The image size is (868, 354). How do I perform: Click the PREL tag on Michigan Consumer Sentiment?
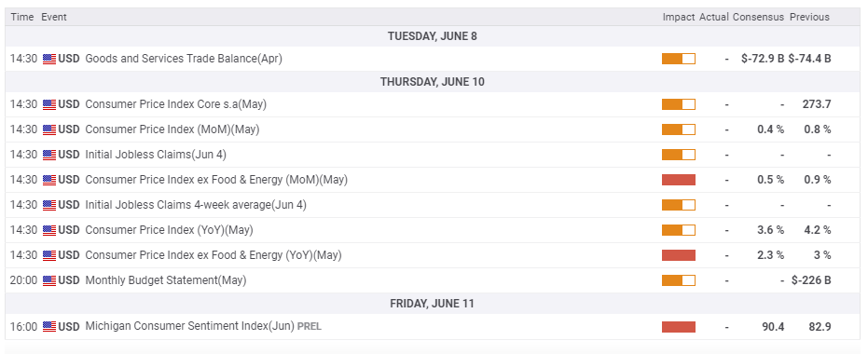[309, 327]
